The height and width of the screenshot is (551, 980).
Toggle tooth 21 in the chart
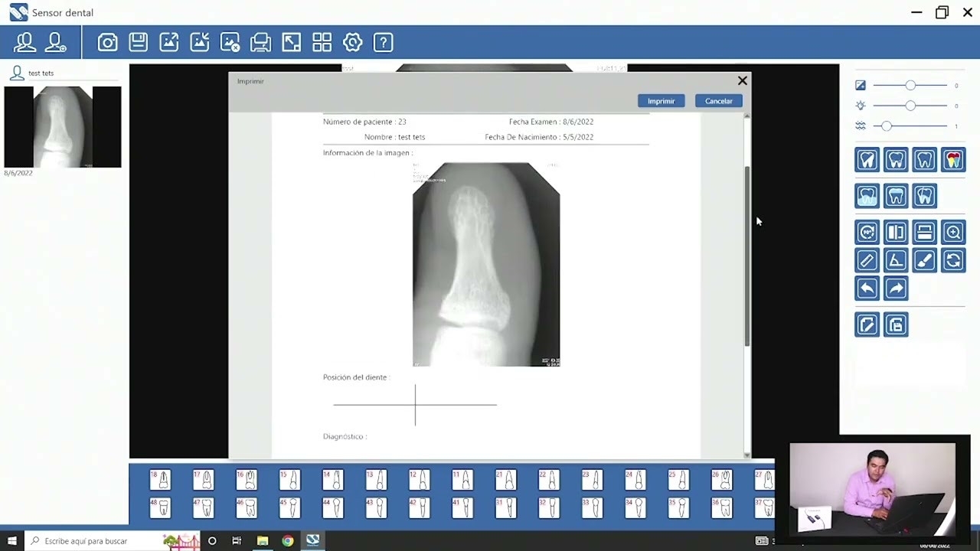click(x=505, y=480)
